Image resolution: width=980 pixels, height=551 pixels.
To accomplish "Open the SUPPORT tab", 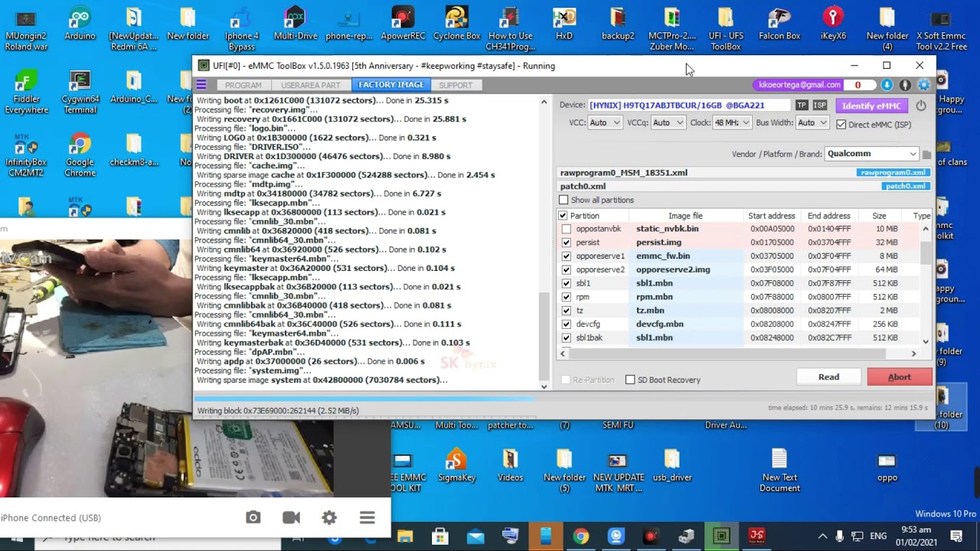I will (x=456, y=85).
